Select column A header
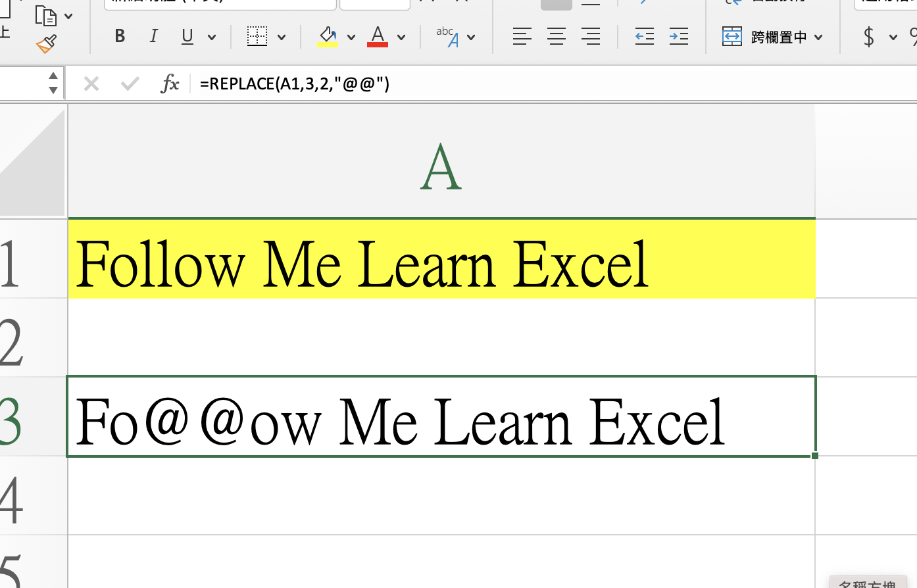917x588 pixels. (441, 161)
